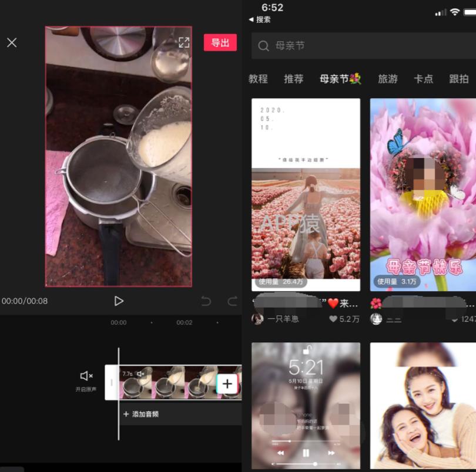Close the editor with the X icon

tap(12, 42)
